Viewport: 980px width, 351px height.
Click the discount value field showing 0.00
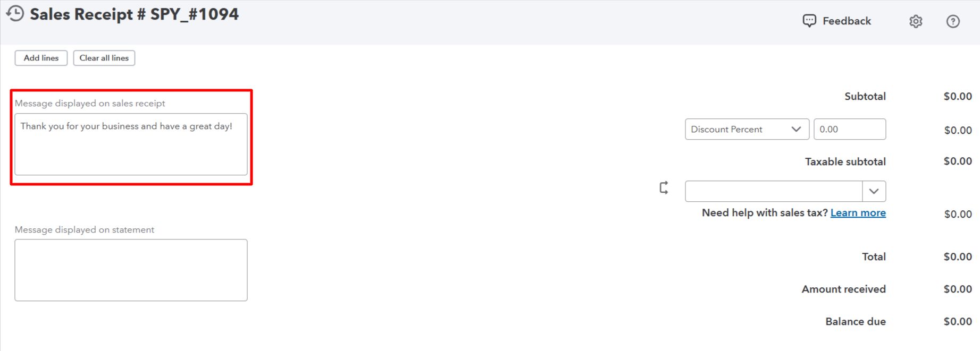click(x=849, y=130)
